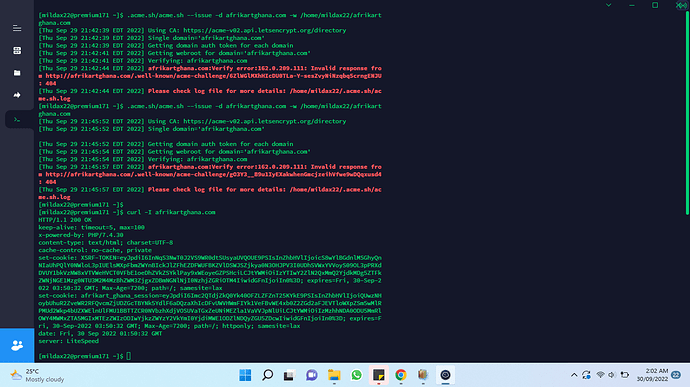Screen dimensions: 690x387
Task: Click the 'curl -I afrikartghana.com' command text
Action: tap(171, 212)
